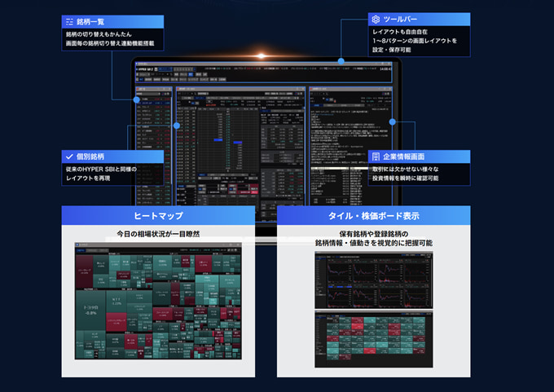The width and height of the screenshot is (554, 392).
Task: Click the ヒートマップ section header
Action: click(x=158, y=216)
